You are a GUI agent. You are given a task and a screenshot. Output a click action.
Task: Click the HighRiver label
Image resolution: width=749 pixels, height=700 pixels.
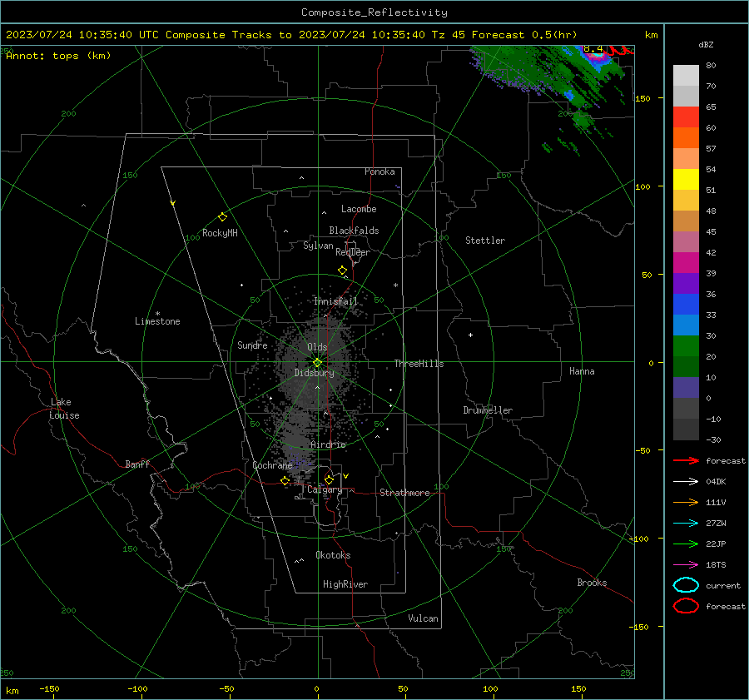[345, 584]
